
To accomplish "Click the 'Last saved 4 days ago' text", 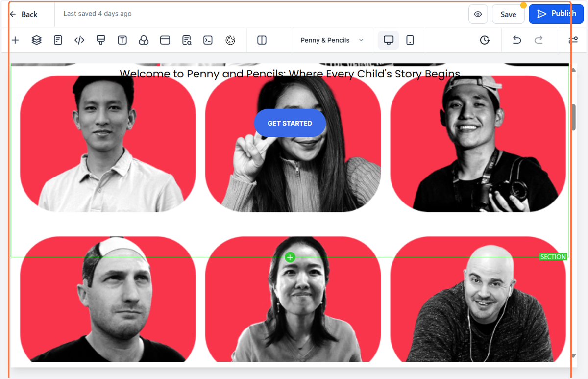I will click(x=98, y=14).
